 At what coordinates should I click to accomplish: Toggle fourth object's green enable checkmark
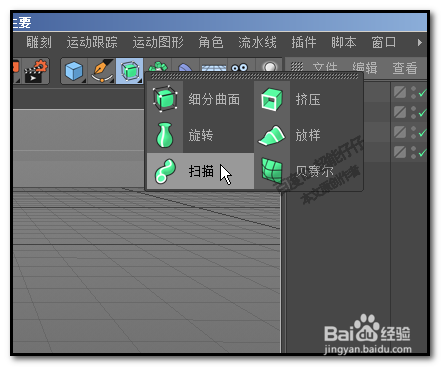point(423,153)
